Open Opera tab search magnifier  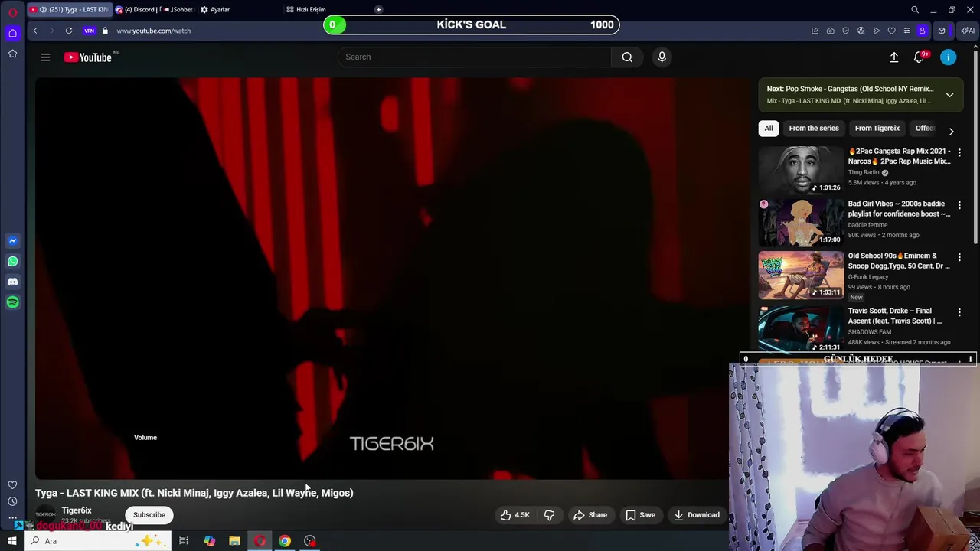(915, 10)
